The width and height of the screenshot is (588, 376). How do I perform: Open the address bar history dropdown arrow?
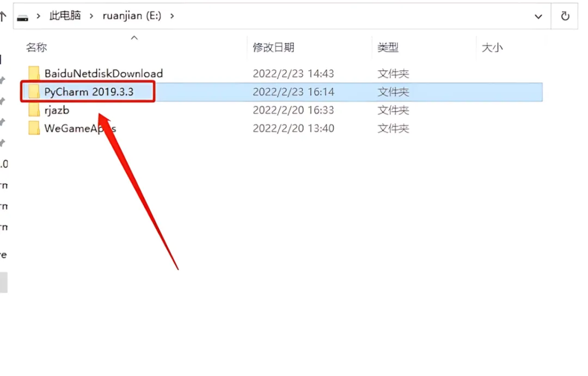click(538, 16)
